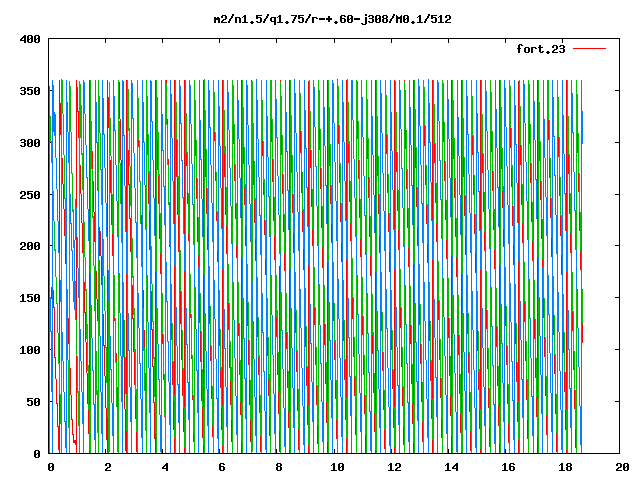Screen dimensions: 640x480
Task: Click the fort.23 legend label
Action: pyautogui.click(x=540, y=49)
